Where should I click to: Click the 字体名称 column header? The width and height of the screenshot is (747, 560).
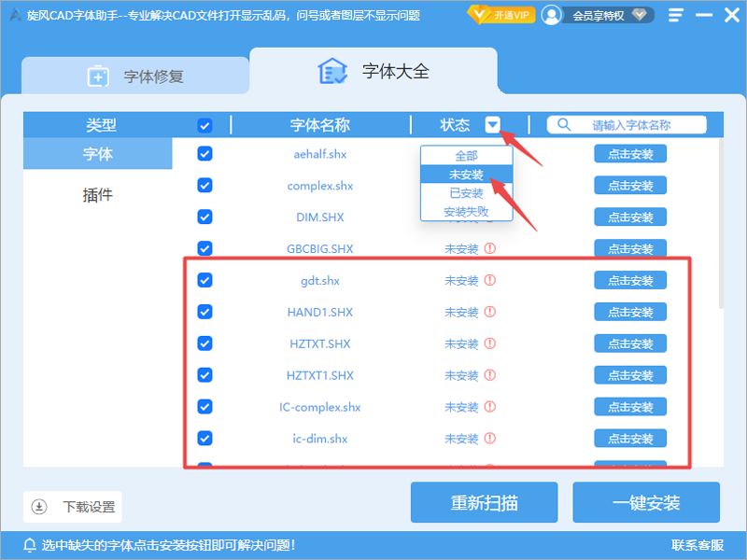(x=320, y=125)
